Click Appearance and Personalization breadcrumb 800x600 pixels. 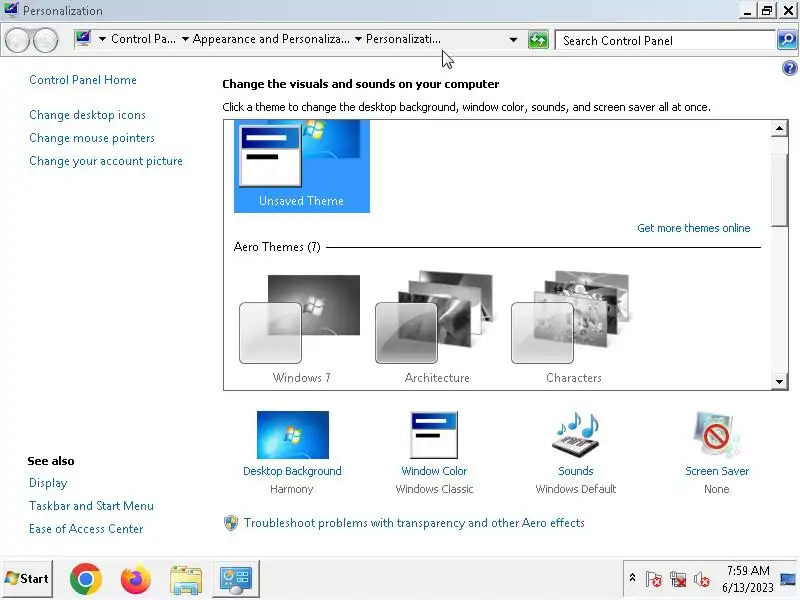pyautogui.click(x=271, y=39)
